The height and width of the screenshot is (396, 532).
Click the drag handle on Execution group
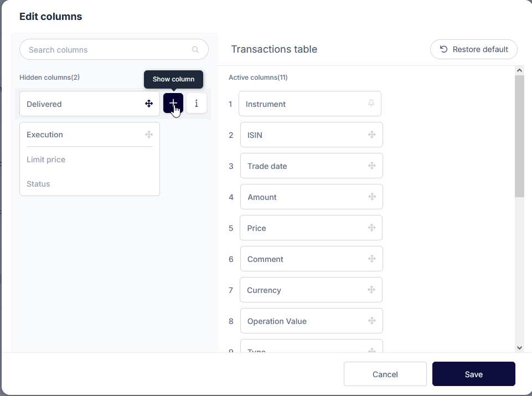(x=149, y=135)
